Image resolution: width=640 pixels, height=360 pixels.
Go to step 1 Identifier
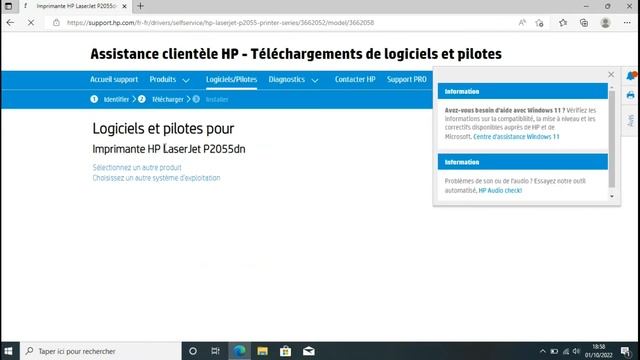click(110, 99)
